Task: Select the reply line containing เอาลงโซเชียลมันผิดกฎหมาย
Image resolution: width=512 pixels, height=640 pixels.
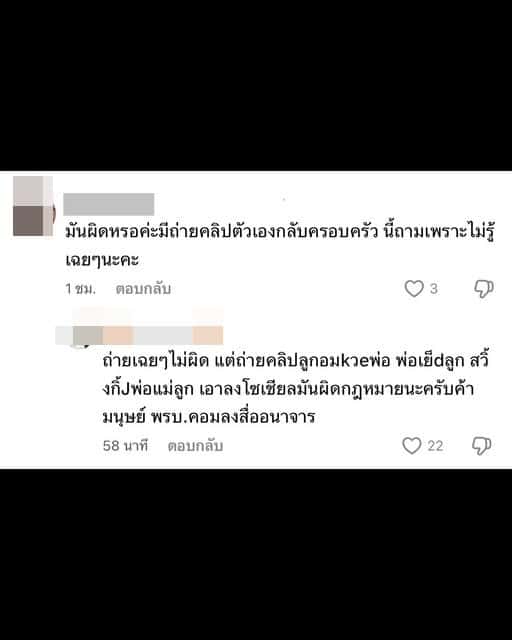Action: coord(288,388)
